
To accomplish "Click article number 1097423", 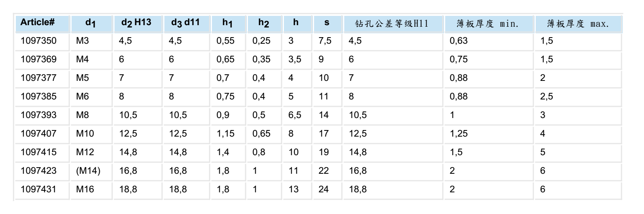I will [x=39, y=171].
